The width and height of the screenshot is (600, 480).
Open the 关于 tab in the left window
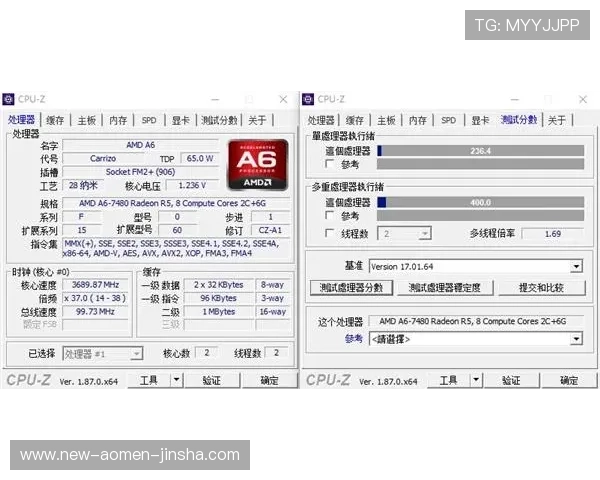(x=257, y=120)
